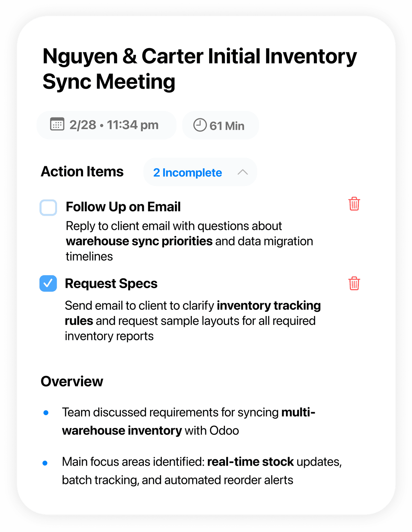Image resolution: width=412 pixels, height=532 pixels.
Task: Delete the Follow Up on Email action item
Action: tap(354, 204)
